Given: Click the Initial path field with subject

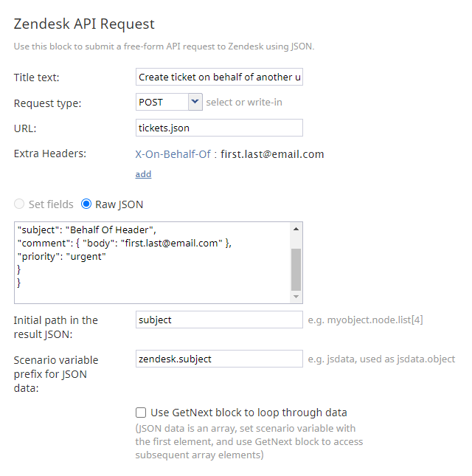Looking at the screenshot, I should tap(219, 320).
